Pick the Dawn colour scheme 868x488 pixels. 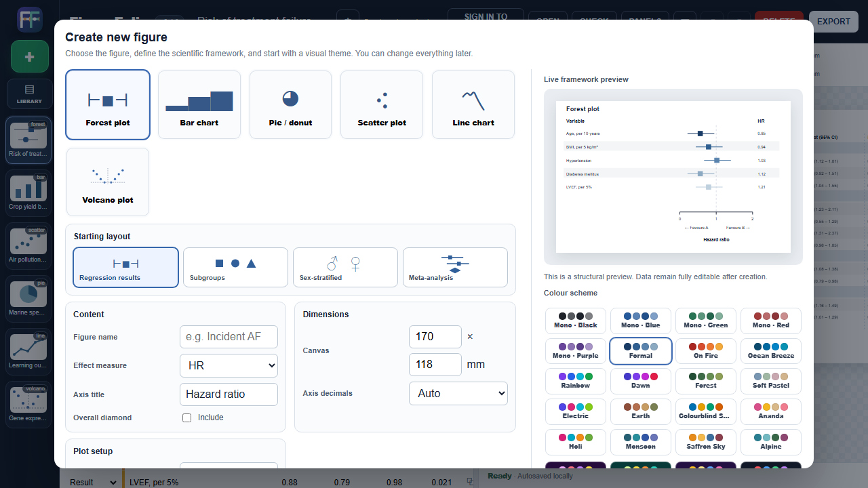[x=641, y=381]
